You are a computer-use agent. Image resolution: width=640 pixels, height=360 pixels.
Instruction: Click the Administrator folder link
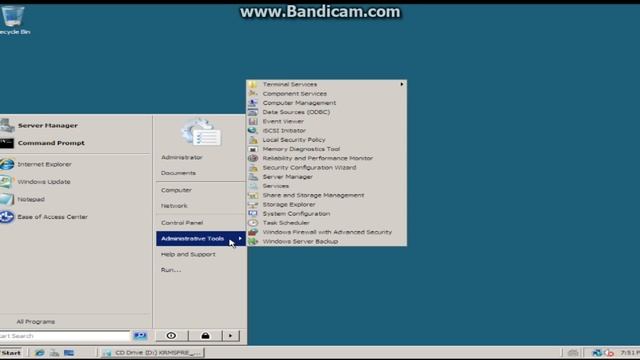pos(182,157)
